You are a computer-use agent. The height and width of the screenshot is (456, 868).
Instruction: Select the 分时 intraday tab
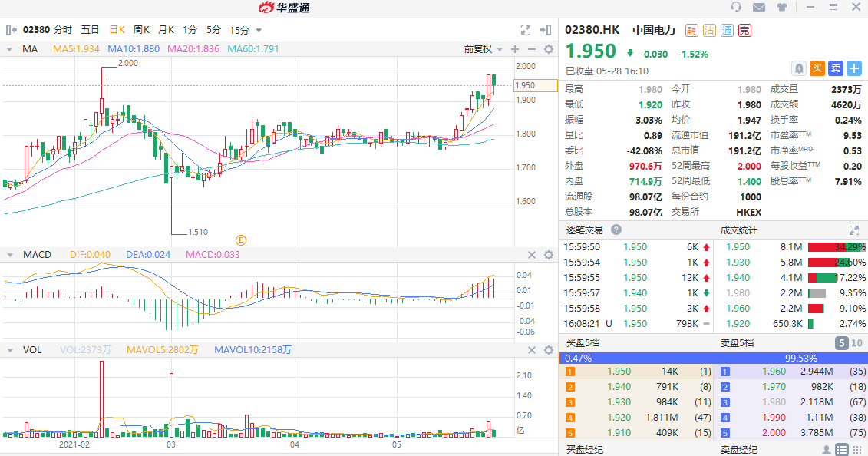click(x=63, y=30)
